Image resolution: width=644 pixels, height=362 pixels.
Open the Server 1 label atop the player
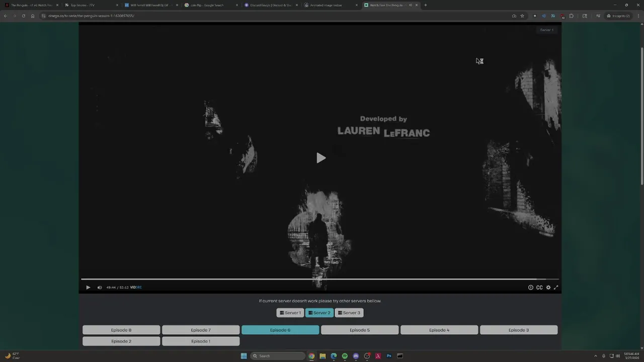[x=546, y=30]
